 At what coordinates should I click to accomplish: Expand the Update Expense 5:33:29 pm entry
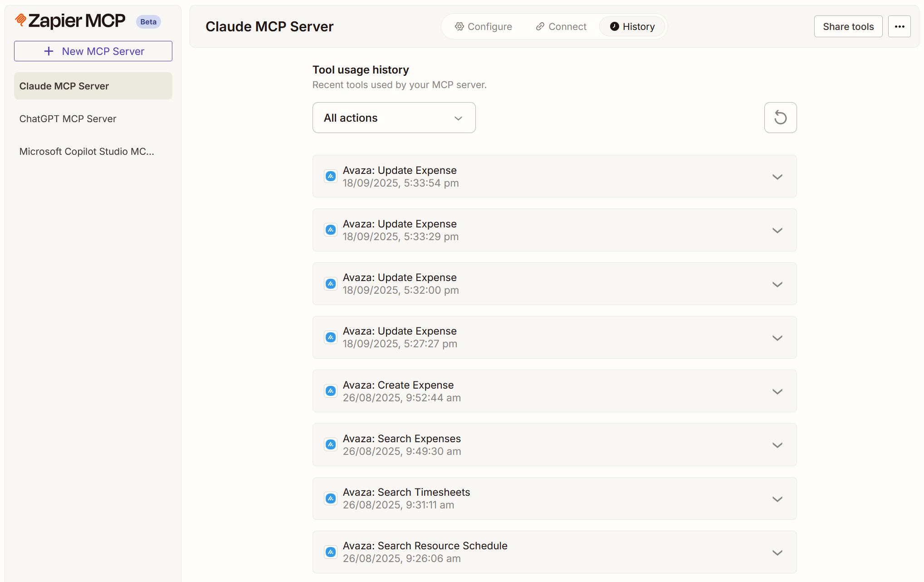[777, 230]
